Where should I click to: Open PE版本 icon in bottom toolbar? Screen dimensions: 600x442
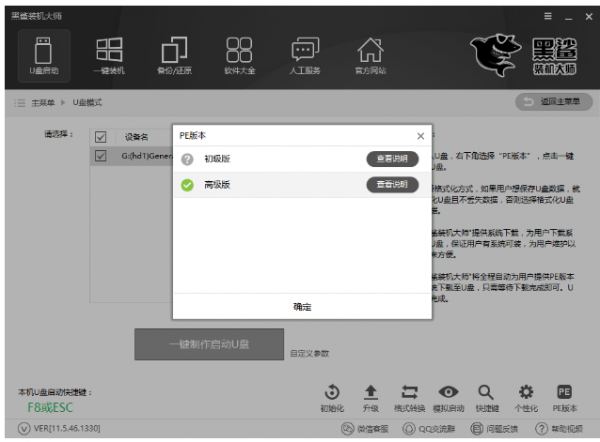pos(564,398)
